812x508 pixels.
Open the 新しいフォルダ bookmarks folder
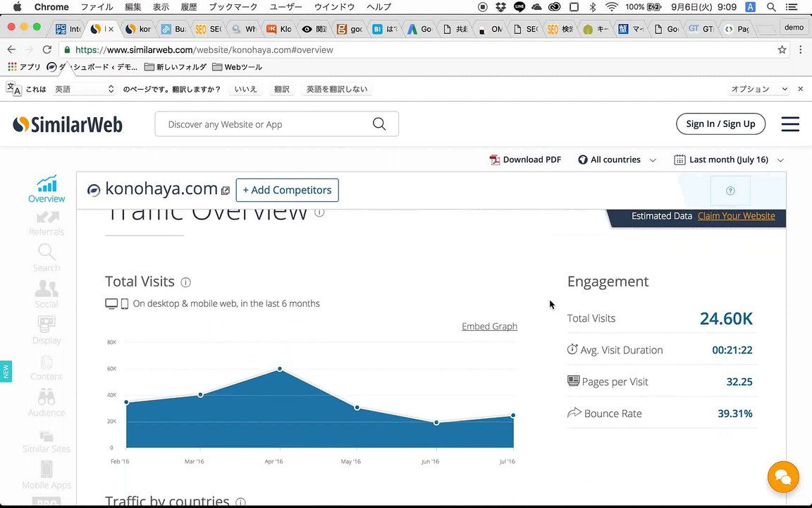click(175, 67)
